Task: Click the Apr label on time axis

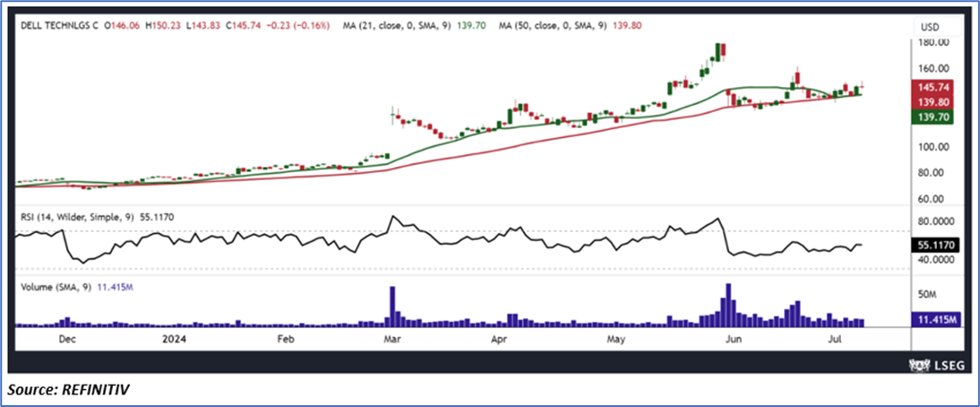Action: pyautogui.click(x=499, y=340)
